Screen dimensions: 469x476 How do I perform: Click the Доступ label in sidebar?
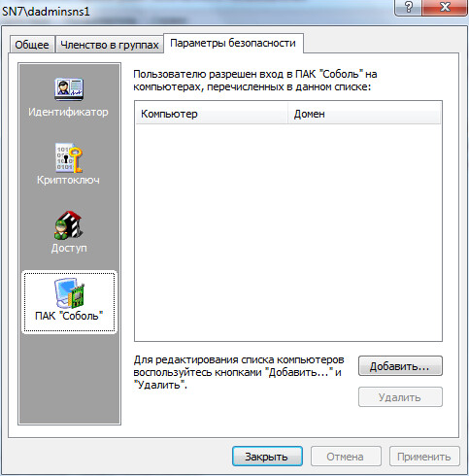coord(69,248)
